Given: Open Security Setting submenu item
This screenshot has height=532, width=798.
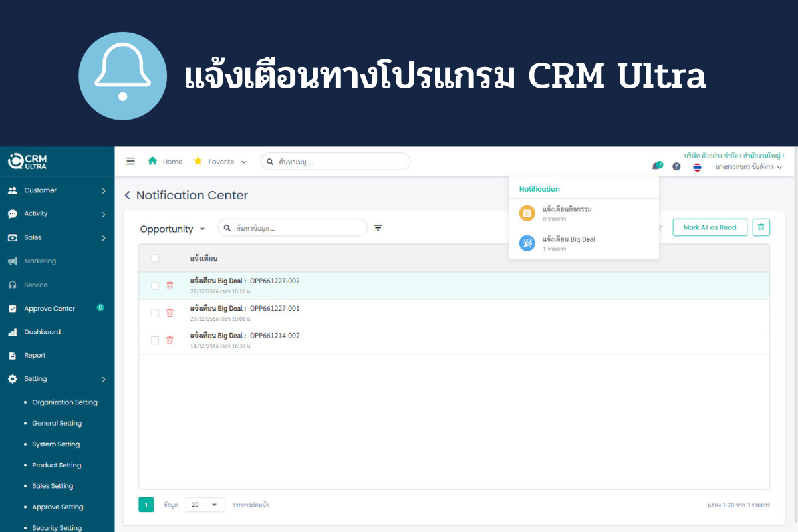Looking at the screenshot, I should pos(57,528).
